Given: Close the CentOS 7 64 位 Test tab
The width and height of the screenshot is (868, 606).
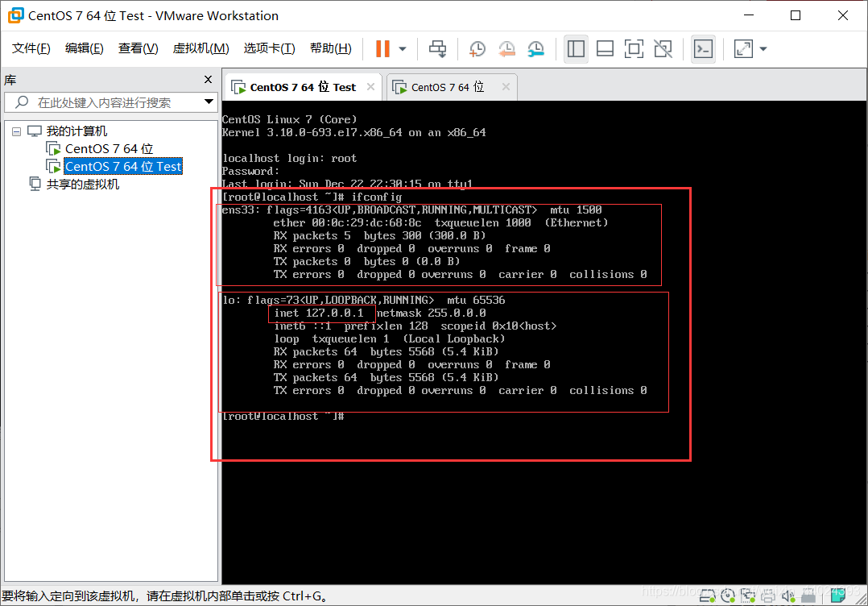Looking at the screenshot, I should [x=370, y=86].
